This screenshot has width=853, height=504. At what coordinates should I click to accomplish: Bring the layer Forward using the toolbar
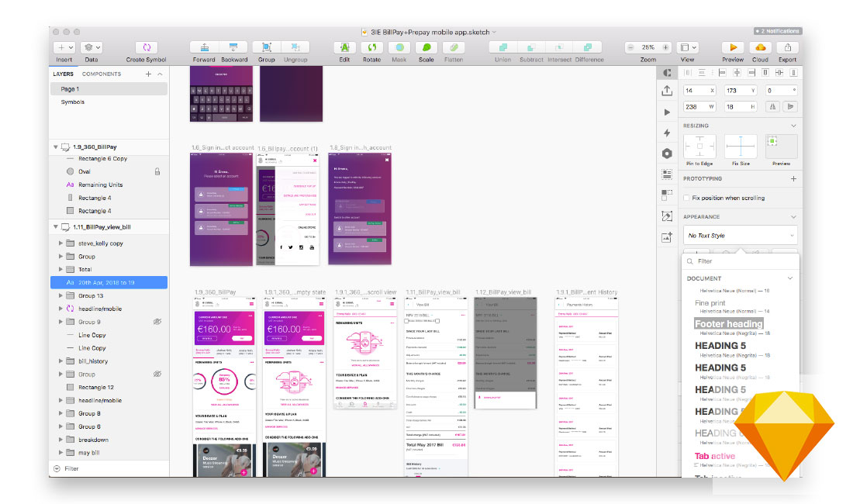click(204, 47)
